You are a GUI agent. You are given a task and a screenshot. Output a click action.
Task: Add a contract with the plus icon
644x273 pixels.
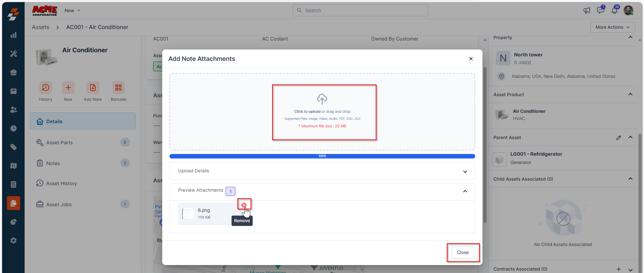[x=619, y=269]
